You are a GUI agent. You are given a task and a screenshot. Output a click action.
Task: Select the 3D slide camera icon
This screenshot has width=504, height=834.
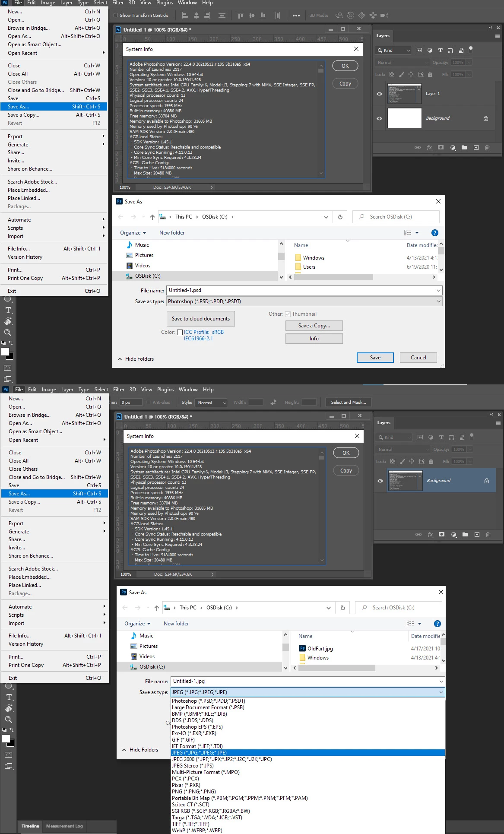pyautogui.click(x=373, y=16)
